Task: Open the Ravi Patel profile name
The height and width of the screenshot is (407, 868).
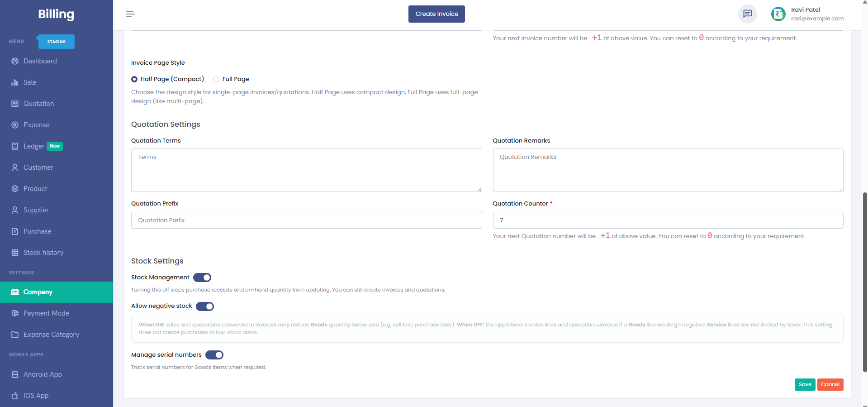Action: [x=806, y=10]
